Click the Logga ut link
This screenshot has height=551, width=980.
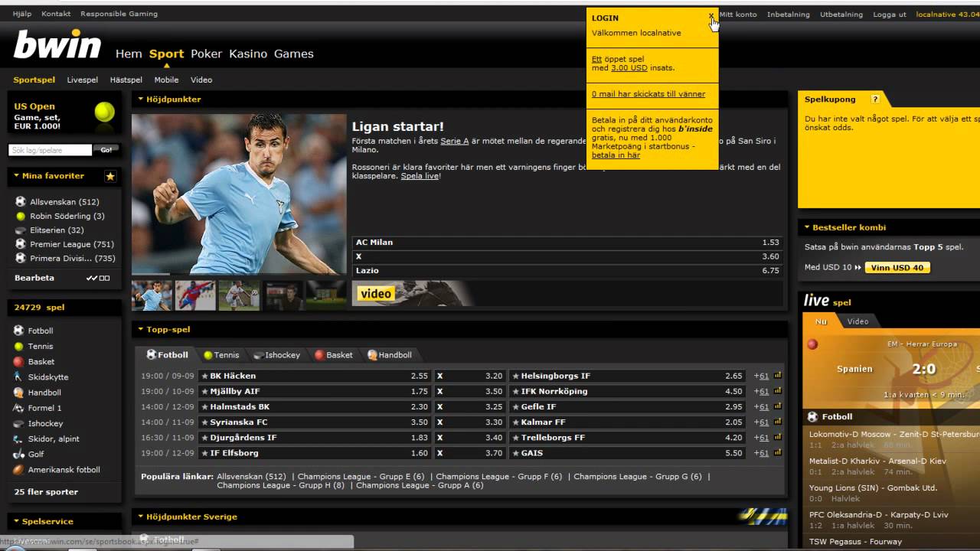pyautogui.click(x=889, y=14)
